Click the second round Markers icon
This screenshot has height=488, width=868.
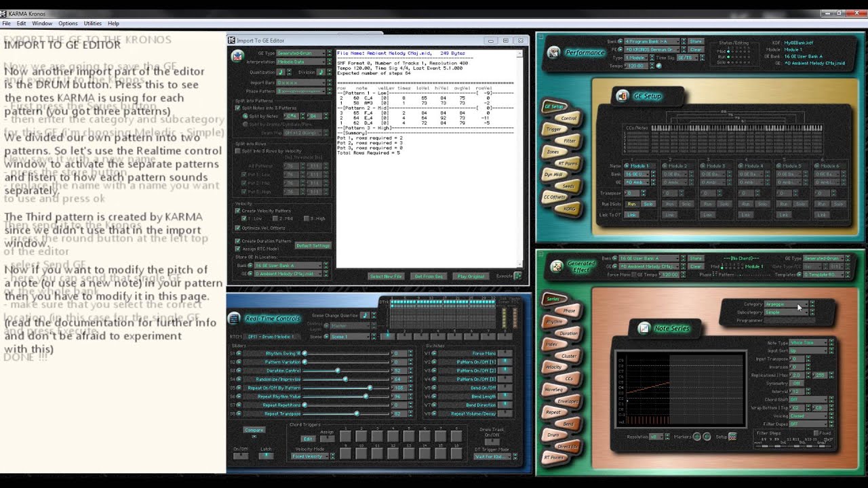(707, 436)
